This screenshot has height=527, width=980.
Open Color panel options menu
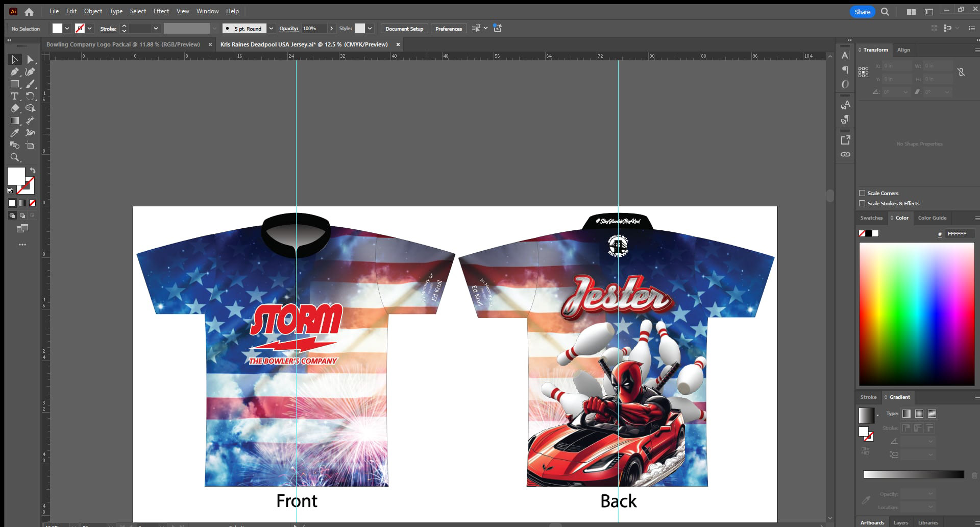click(x=977, y=218)
